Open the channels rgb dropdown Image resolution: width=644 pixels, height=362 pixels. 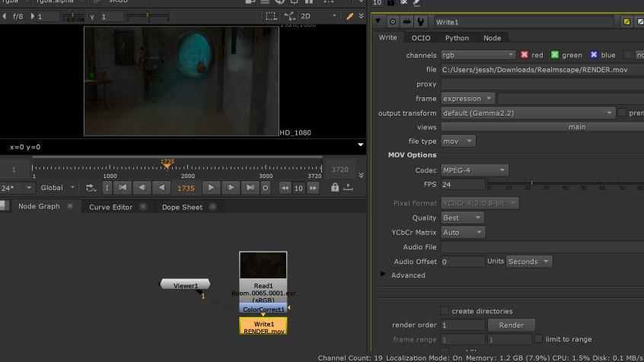pyautogui.click(x=478, y=55)
